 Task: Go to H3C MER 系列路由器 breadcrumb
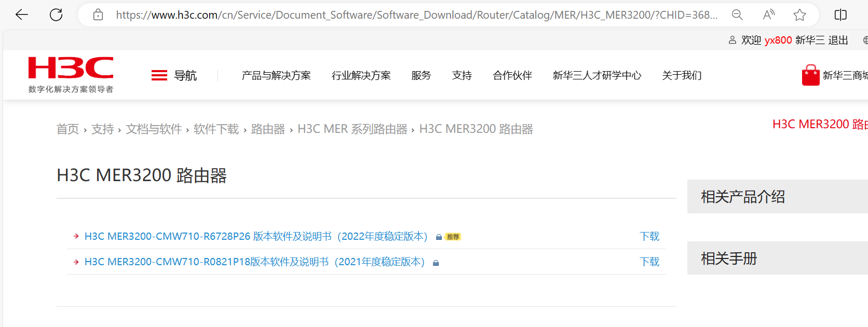pos(352,129)
